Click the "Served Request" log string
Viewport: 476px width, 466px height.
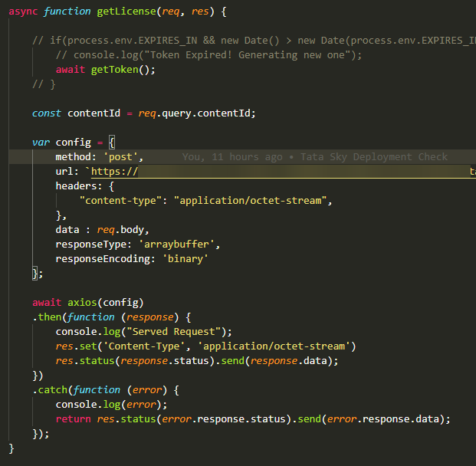(173, 332)
